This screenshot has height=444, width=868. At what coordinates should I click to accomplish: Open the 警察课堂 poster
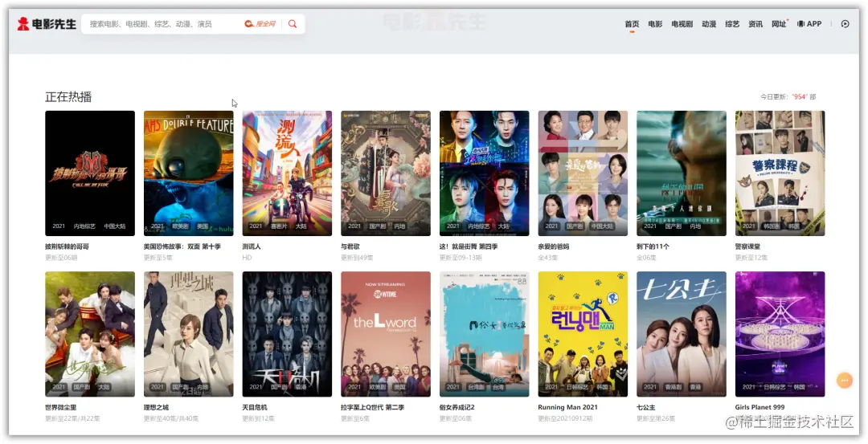[x=780, y=173]
